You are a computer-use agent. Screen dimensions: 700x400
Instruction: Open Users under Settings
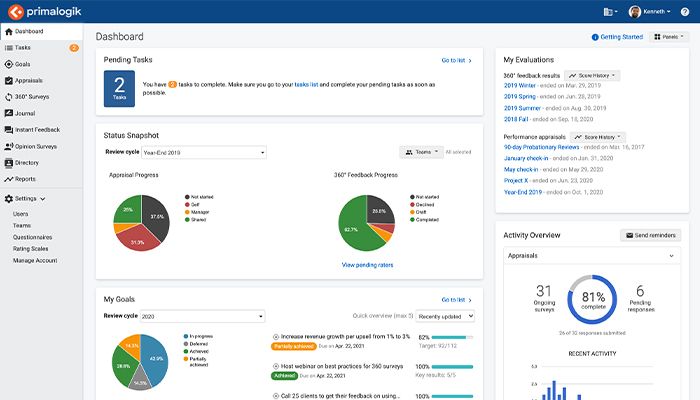click(x=21, y=214)
